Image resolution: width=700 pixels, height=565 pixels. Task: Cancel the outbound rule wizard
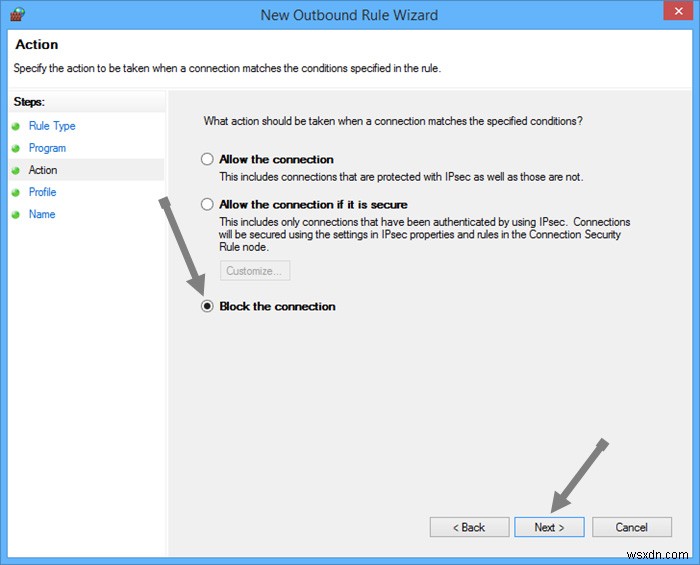click(x=632, y=527)
